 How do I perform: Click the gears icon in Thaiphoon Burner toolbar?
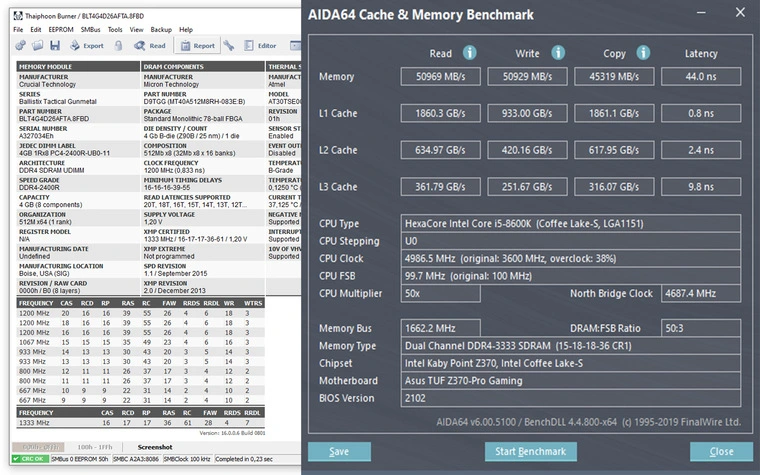click(20, 46)
